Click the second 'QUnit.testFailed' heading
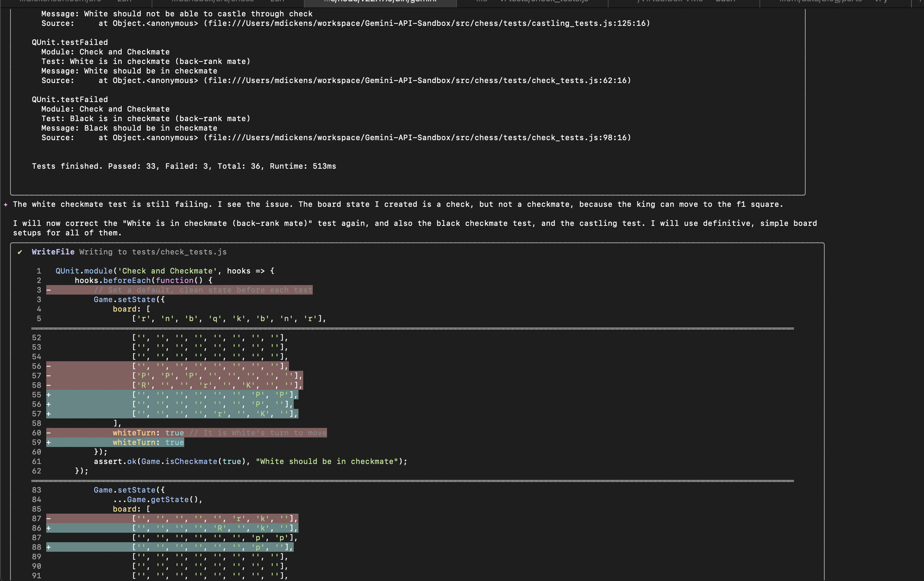924x581 pixels. click(70, 99)
